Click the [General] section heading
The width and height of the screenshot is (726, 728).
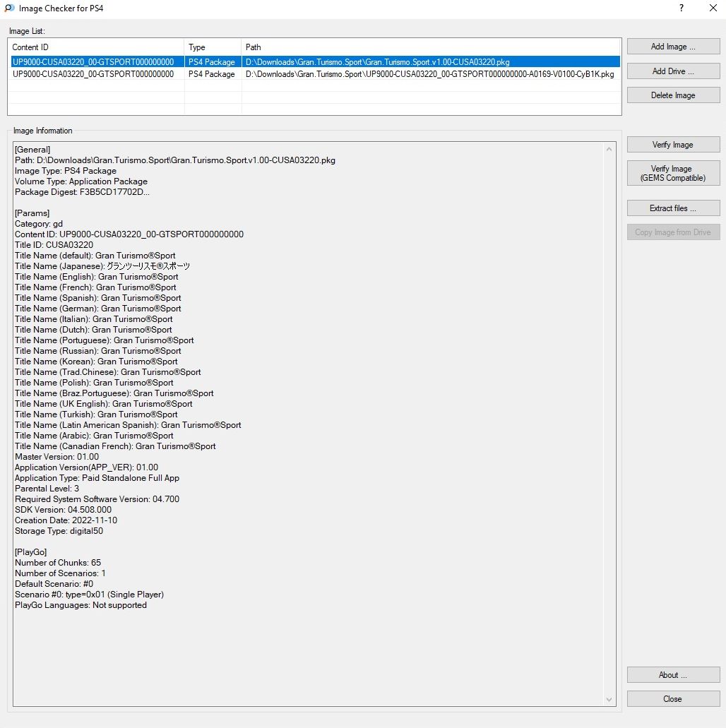(32, 150)
